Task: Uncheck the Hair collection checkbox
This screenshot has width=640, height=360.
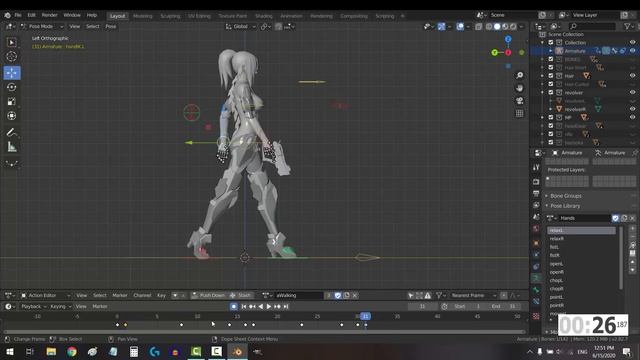Action: [x=551, y=76]
